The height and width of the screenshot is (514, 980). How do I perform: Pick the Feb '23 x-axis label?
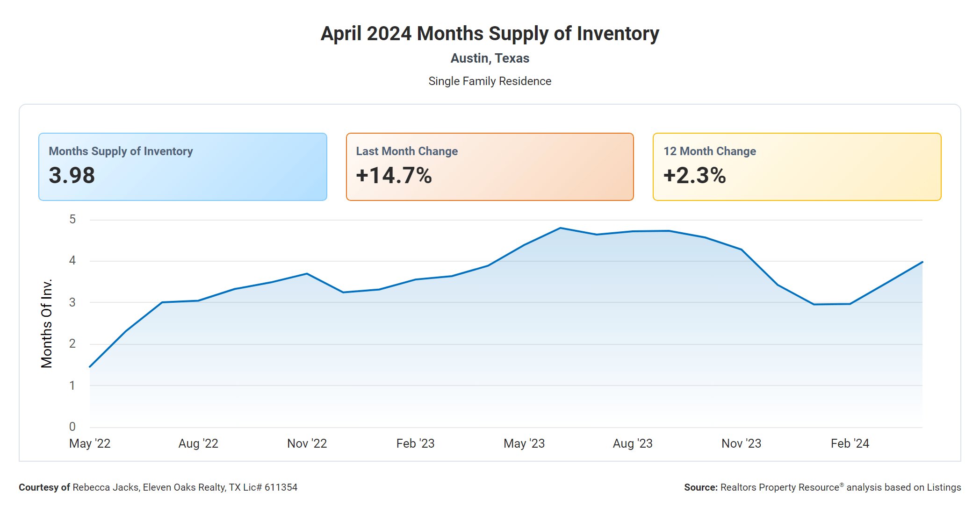[415, 443]
